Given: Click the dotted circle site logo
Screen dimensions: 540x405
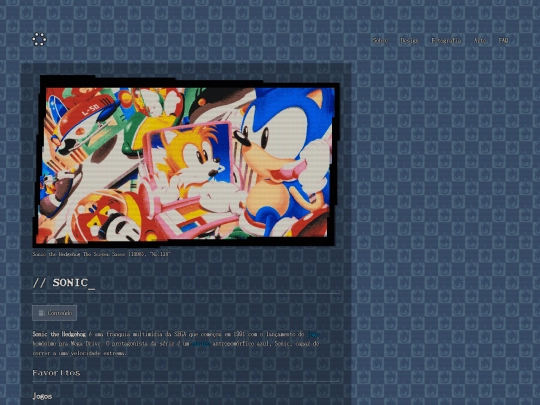Looking at the screenshot, I should [39, 39].
